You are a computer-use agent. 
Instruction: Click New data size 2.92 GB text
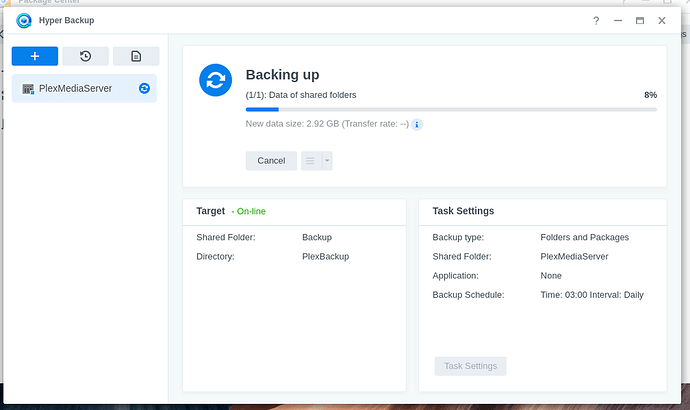click(327, 124)
